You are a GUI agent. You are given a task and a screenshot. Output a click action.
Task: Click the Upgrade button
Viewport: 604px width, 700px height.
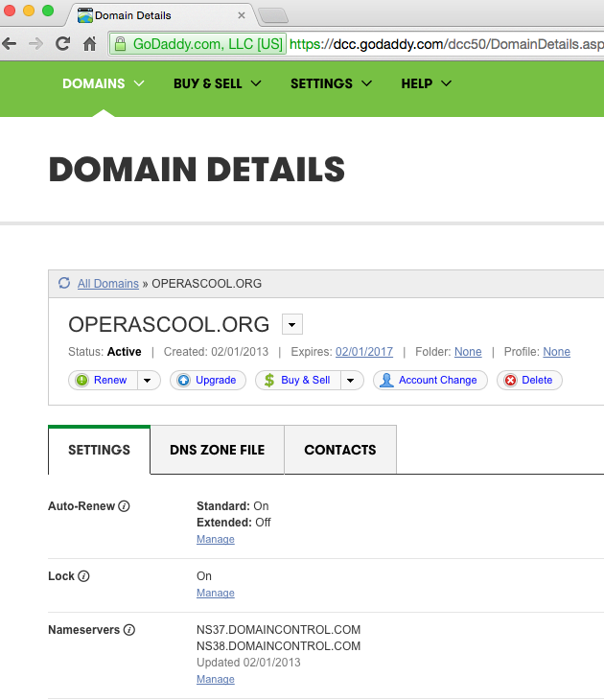207,381
